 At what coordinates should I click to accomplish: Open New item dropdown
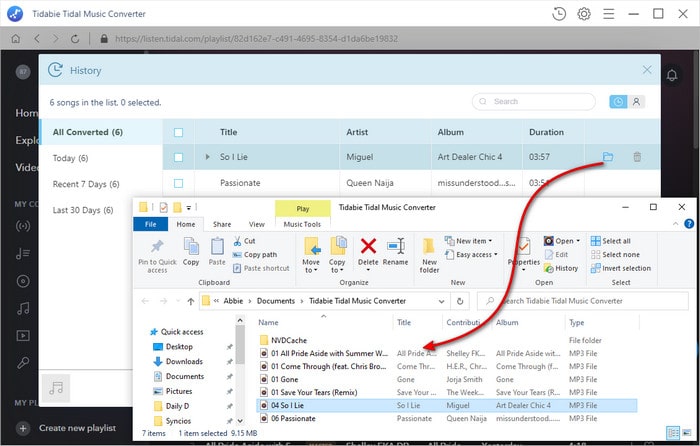click(x=468, y=241)
